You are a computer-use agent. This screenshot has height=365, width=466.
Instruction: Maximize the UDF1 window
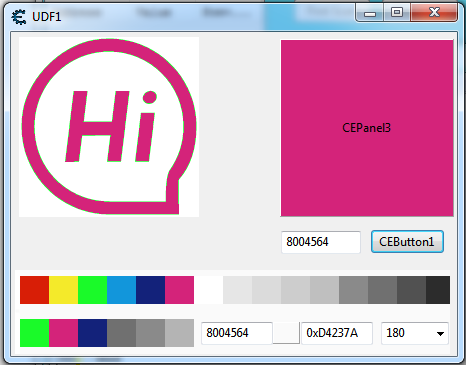tap(397, 13)
